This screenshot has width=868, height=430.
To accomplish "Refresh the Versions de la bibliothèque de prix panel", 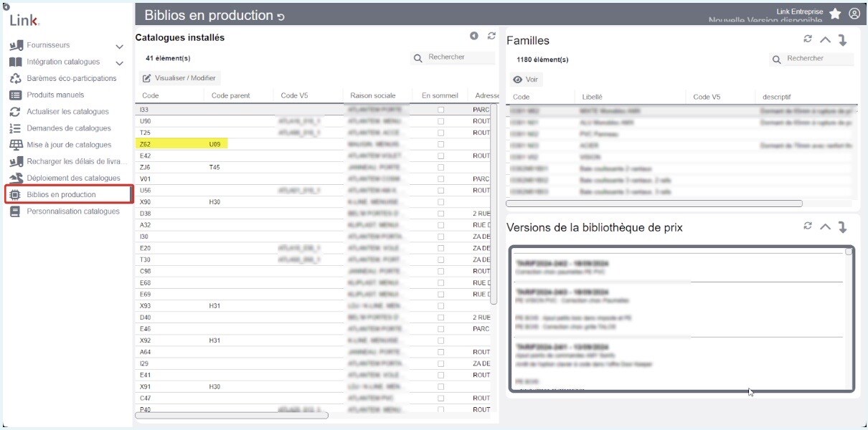I will pos(808,226).
